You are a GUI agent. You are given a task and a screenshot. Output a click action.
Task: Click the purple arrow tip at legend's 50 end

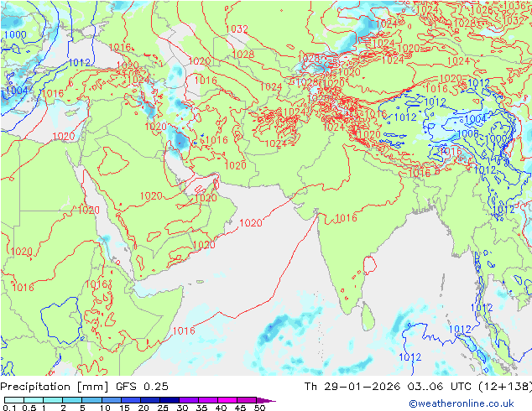(x=266, y=400)
